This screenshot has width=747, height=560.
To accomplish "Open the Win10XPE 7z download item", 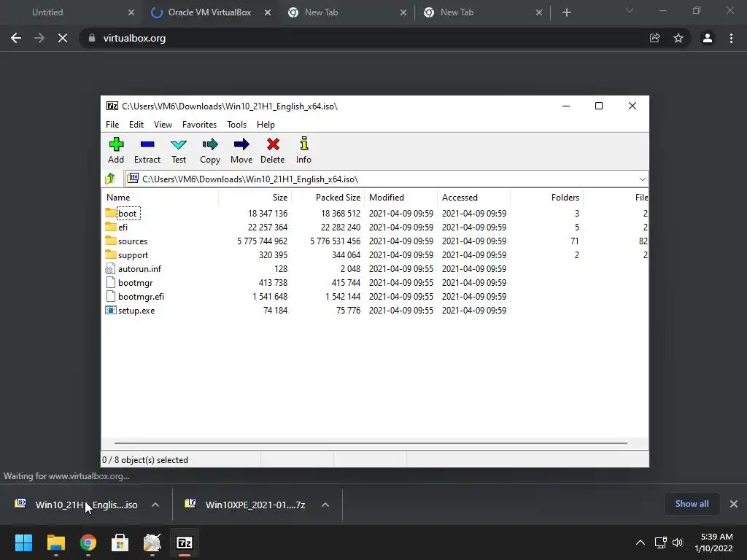I will (247, 505).
